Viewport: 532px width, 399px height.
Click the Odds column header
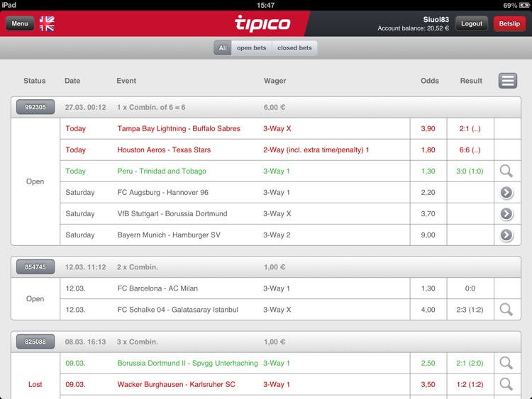click(x=430, y=81)
